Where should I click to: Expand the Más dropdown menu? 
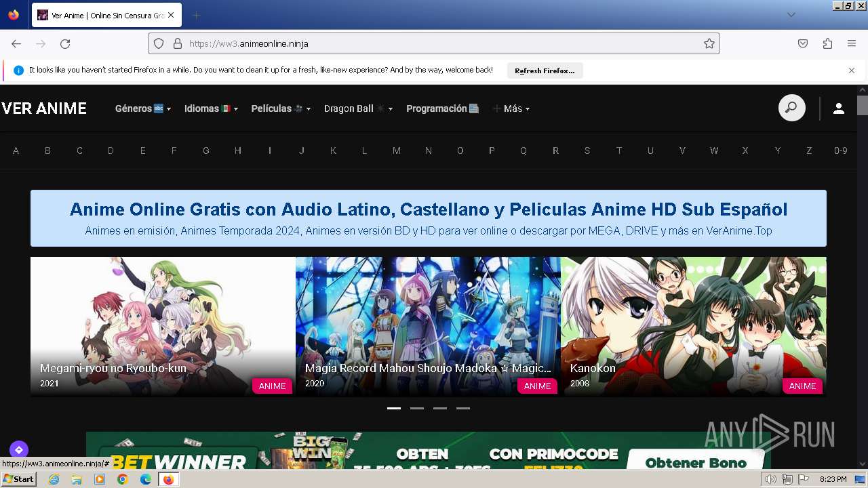coord(511,108)
